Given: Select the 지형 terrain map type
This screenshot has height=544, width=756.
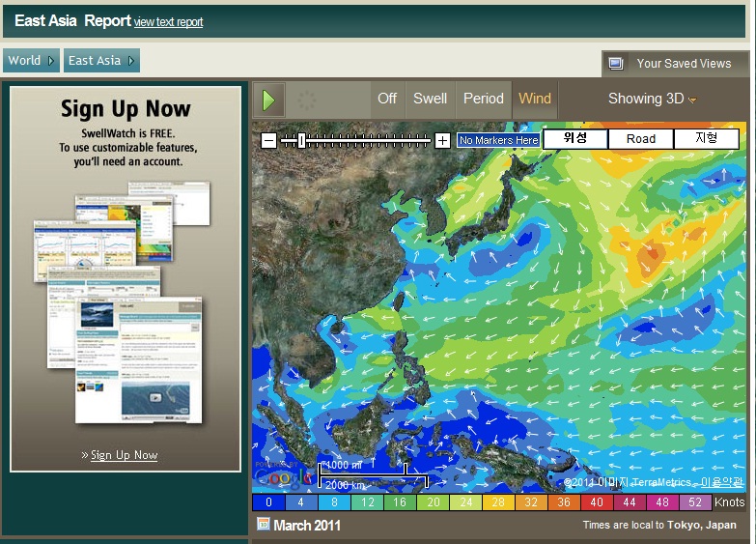Looking at the screenshot, I should click(x=707, y=138).
